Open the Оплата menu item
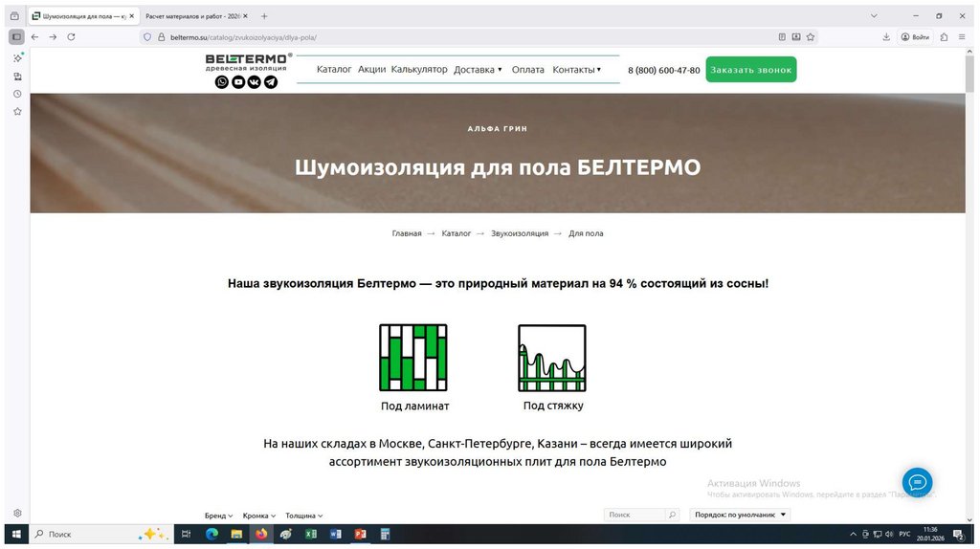Viewport: 980px width, 549px height. point(528,69)
